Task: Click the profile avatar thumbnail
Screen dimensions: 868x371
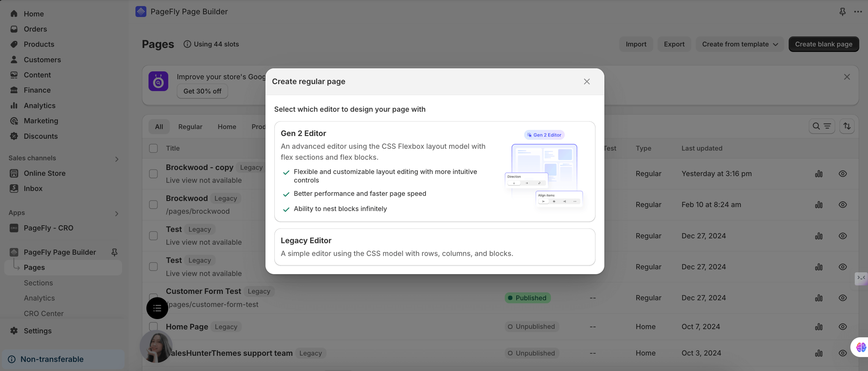Action: [x=156, y=346]
